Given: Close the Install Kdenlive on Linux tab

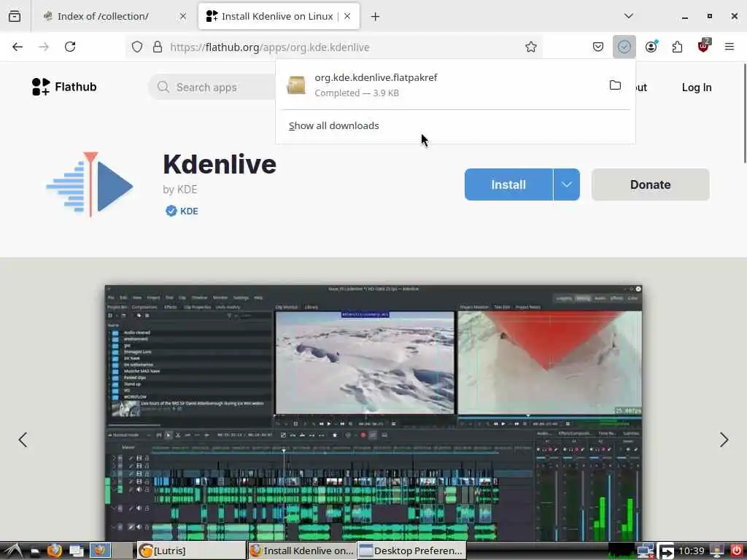Looking at the screenshot, I should tap(347, 16).
